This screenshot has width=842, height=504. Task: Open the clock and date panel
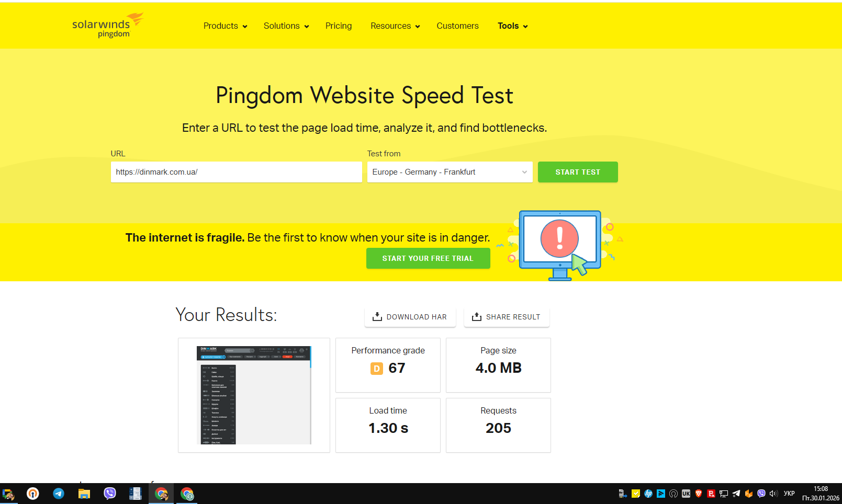pos(821,494)
